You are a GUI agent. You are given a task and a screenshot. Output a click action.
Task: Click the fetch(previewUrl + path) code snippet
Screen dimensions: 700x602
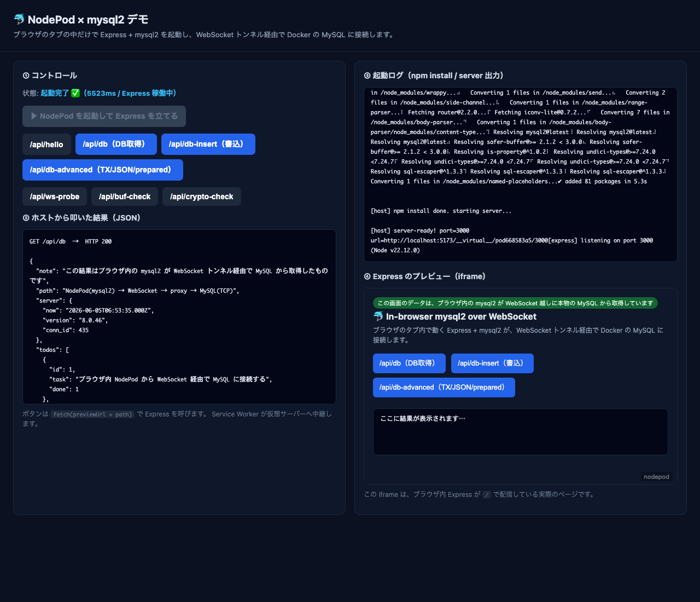[92, 414]
